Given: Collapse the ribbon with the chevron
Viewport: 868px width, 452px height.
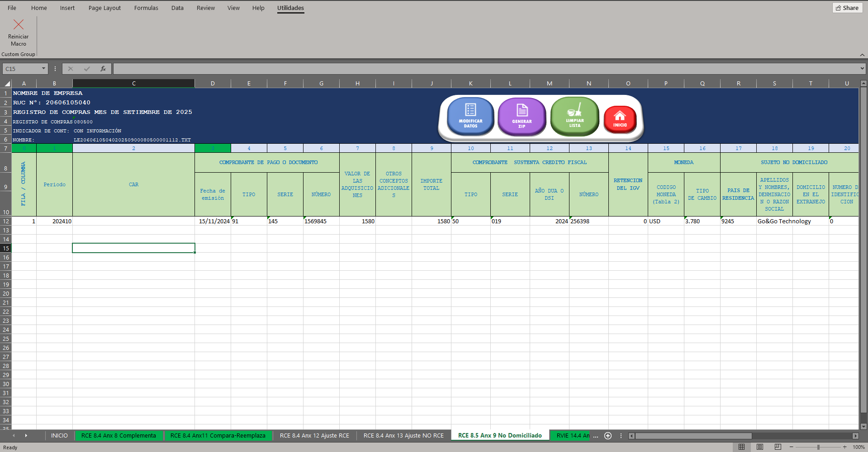Looking at the screenshot, I should tap(862, 55).
